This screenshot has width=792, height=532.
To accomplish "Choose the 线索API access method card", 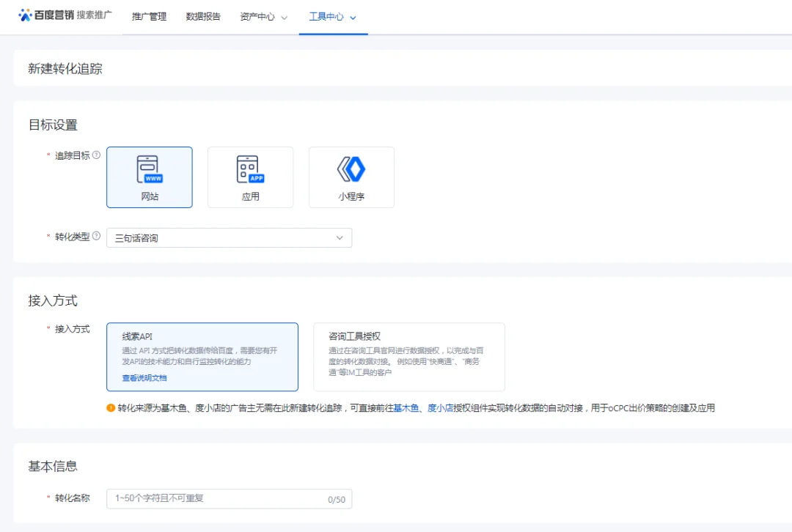I will [x=202, y=357].
